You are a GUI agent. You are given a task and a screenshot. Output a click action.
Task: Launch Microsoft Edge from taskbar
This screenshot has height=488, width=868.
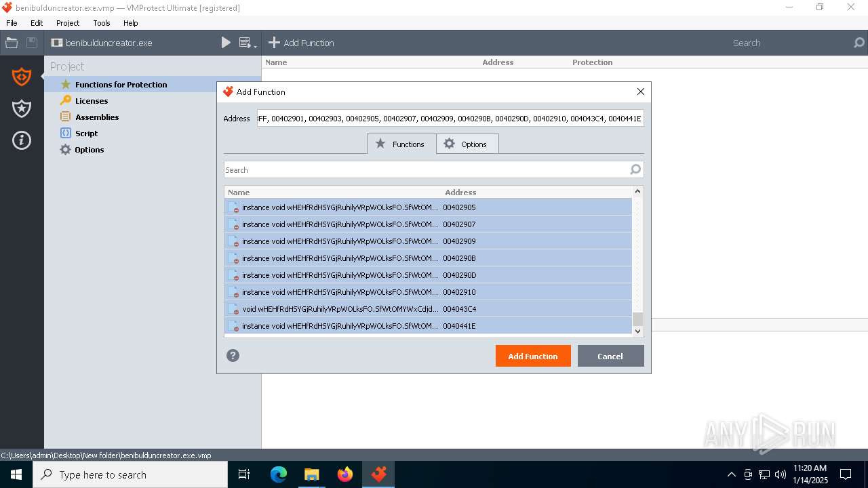click(x=279, y=475)
